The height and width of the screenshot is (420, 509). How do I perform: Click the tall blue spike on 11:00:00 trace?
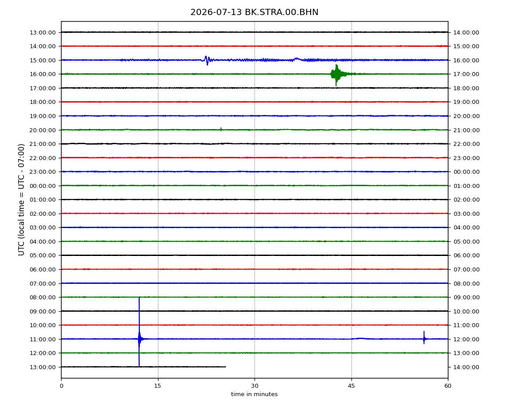tap(139, 332)
